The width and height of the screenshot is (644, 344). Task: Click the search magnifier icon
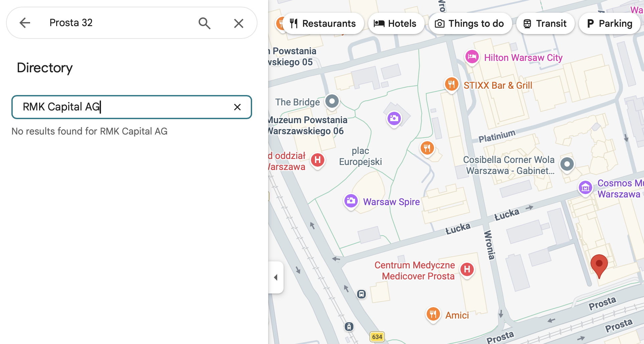pos(204,23)
